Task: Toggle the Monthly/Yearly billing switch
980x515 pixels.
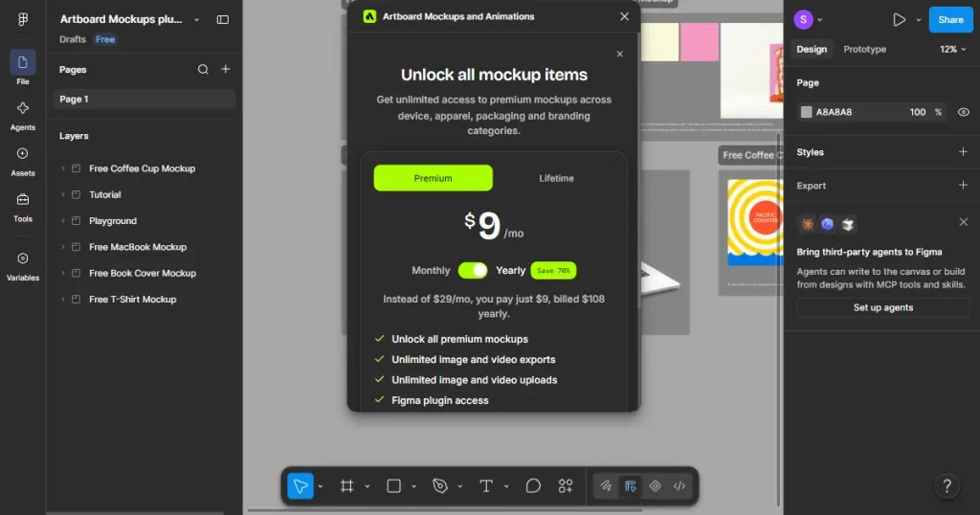Action: [x=473, y=270]
